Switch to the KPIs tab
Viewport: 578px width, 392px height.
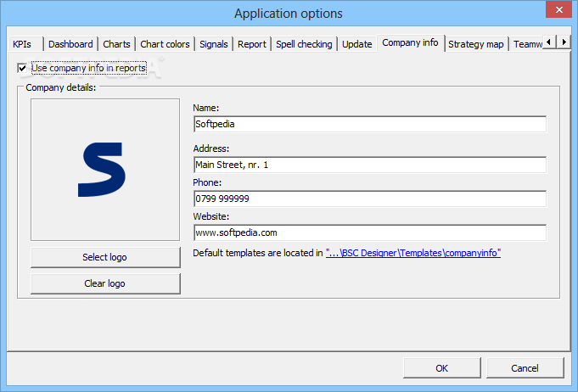tap(25, 44)
